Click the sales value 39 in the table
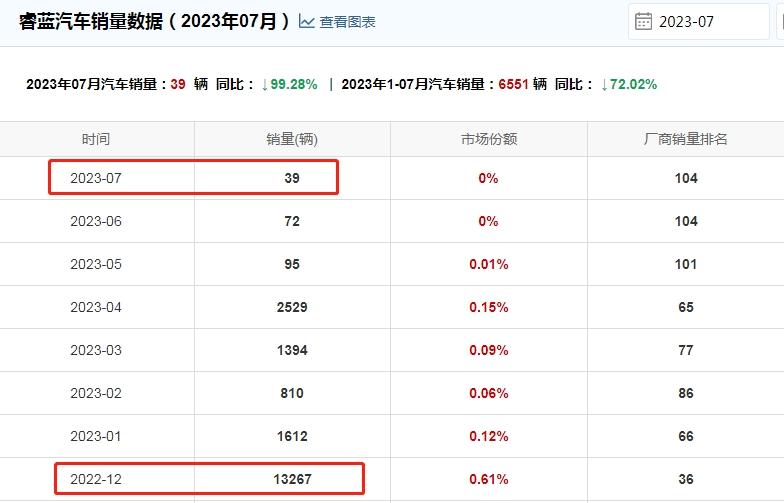This screenshot has height=503, width=784. coord(292,178)
